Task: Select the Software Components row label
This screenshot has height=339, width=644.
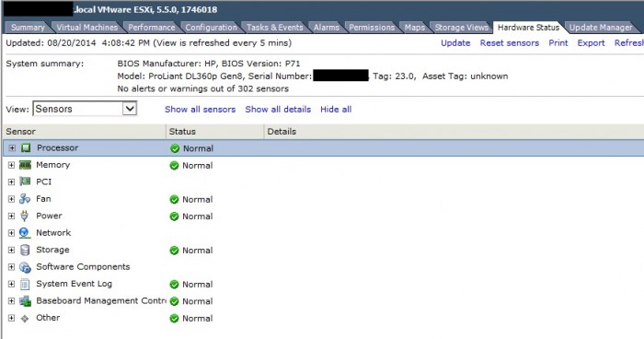Action: 83,267
